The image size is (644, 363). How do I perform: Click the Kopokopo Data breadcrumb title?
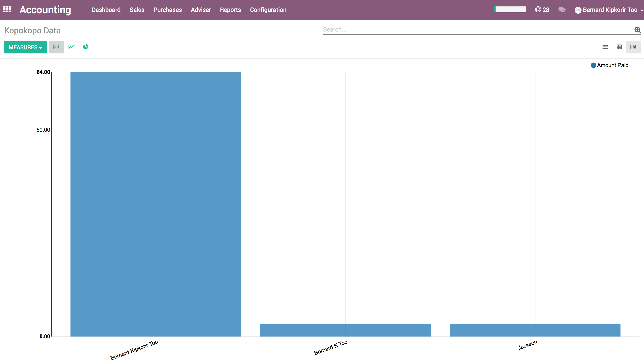tap(33, 31)
